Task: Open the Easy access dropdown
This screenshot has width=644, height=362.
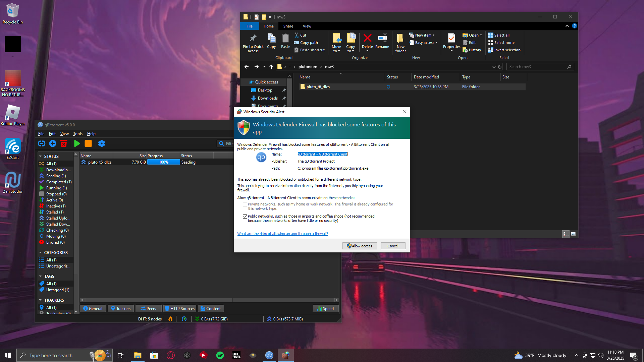Action: pos(424,43)
